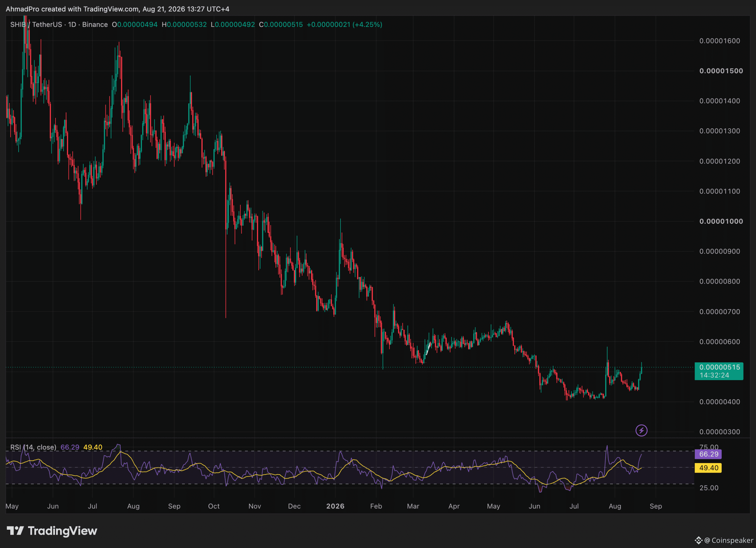Click the yellow 49.40 RSI axis tag

click(708, 468)
